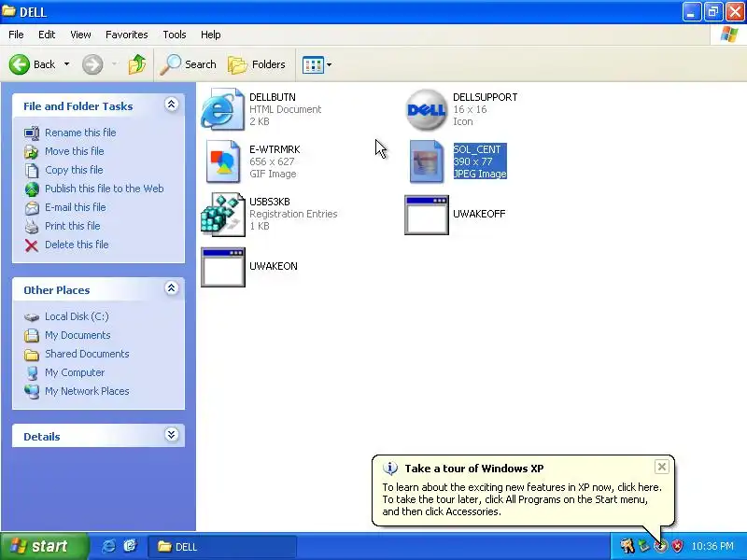The image size is (747, 560).
Task: Click the Views icon in toolbar
Action: (313, 64)
